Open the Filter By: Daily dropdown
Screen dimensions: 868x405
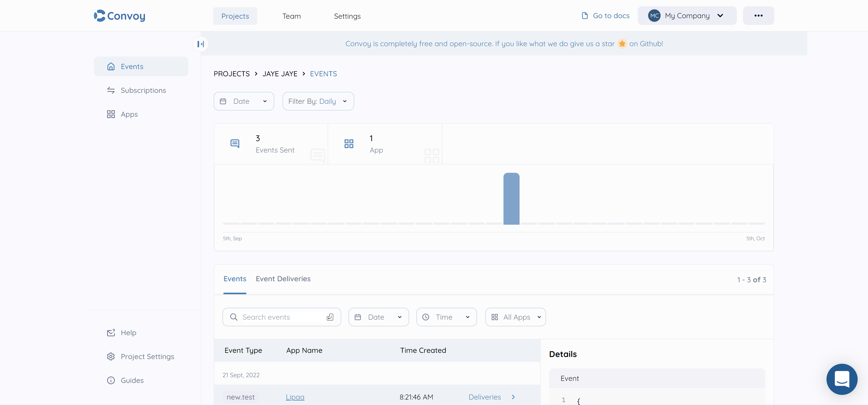[x=318, y=101]
